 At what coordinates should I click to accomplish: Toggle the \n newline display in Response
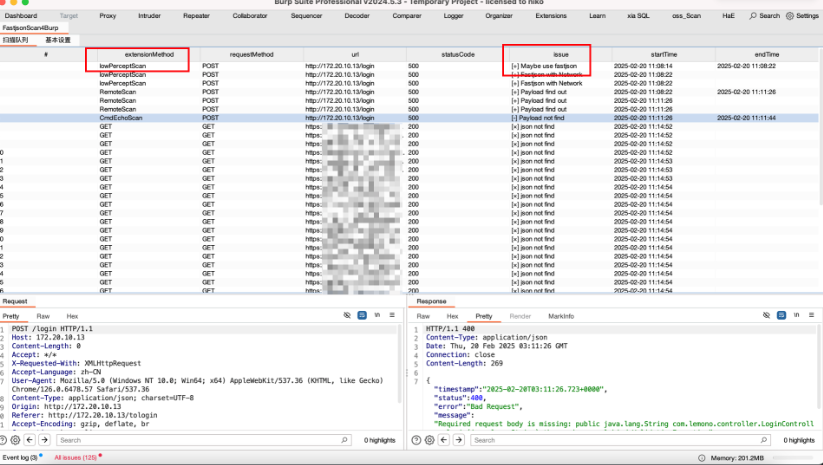point(796,315)
